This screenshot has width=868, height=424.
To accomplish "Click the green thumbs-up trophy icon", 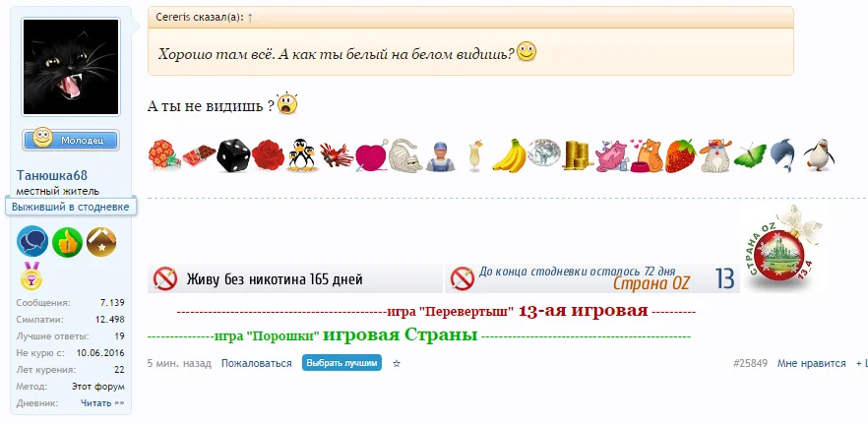I will pos(68,242).
